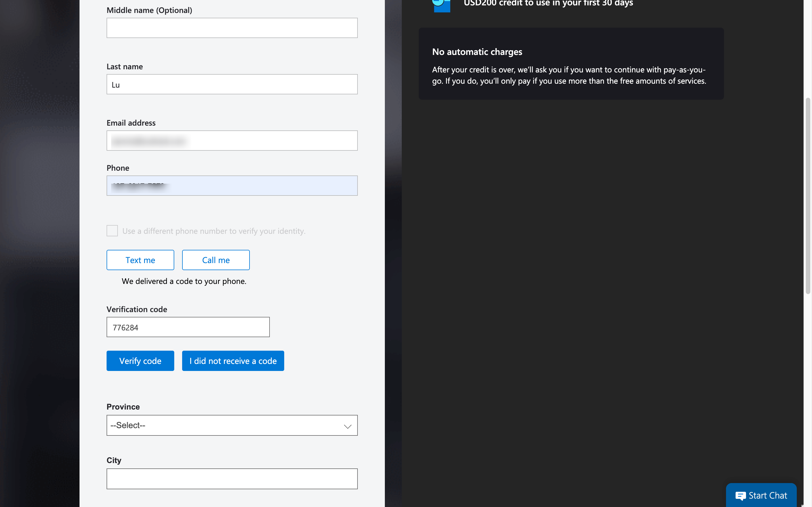812x507 pixels.
Task: Click the City text field
Action: (232, 479)
